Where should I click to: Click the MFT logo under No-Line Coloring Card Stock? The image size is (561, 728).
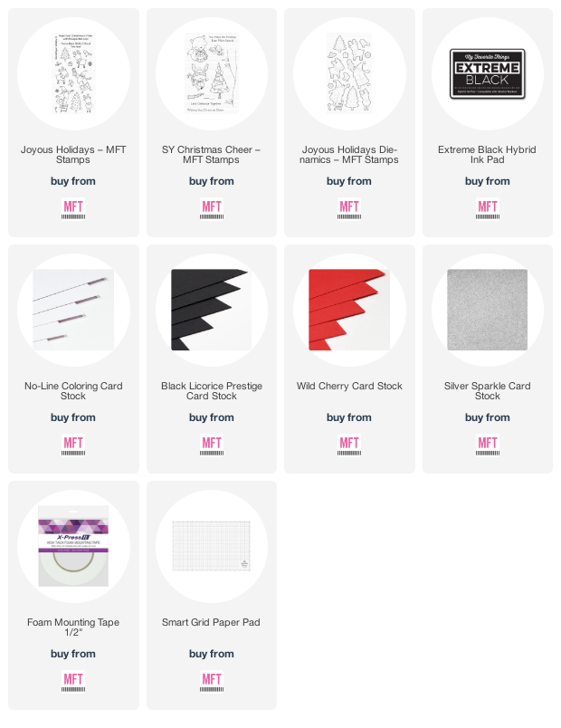[x=73, y=445]
